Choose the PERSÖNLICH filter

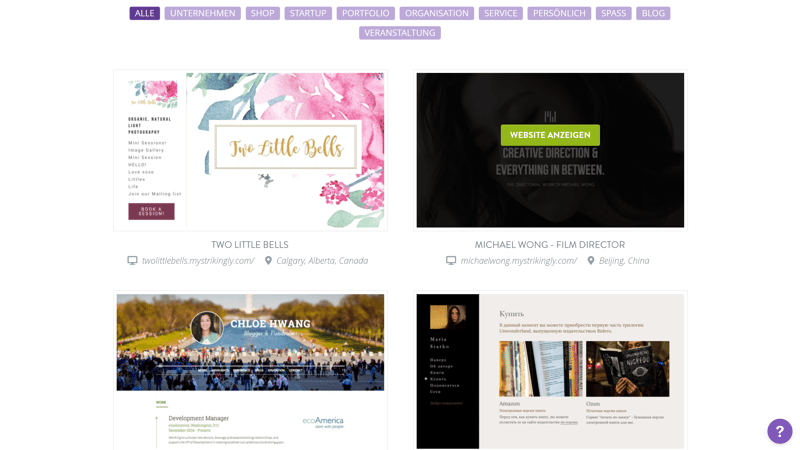click(x=559, y=13)
